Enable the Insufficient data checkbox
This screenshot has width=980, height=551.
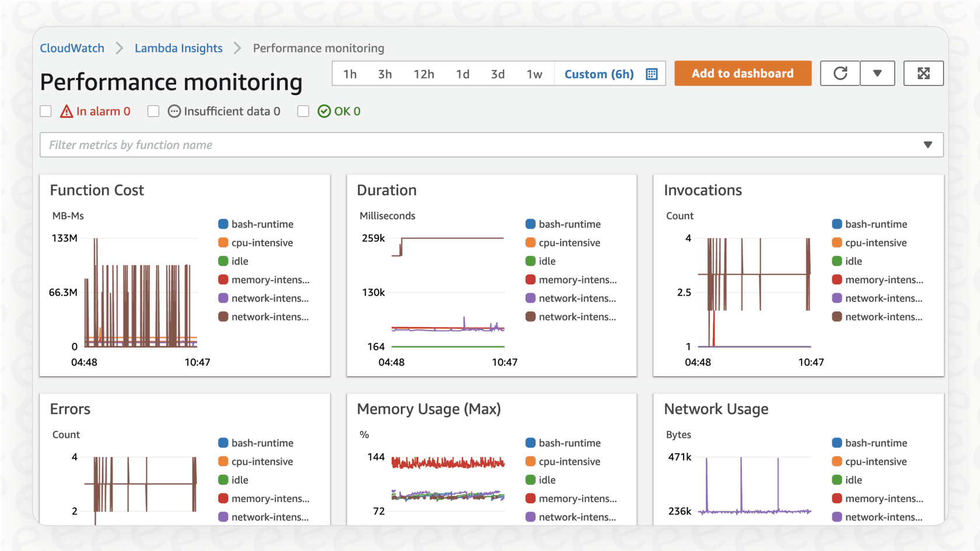153,111
